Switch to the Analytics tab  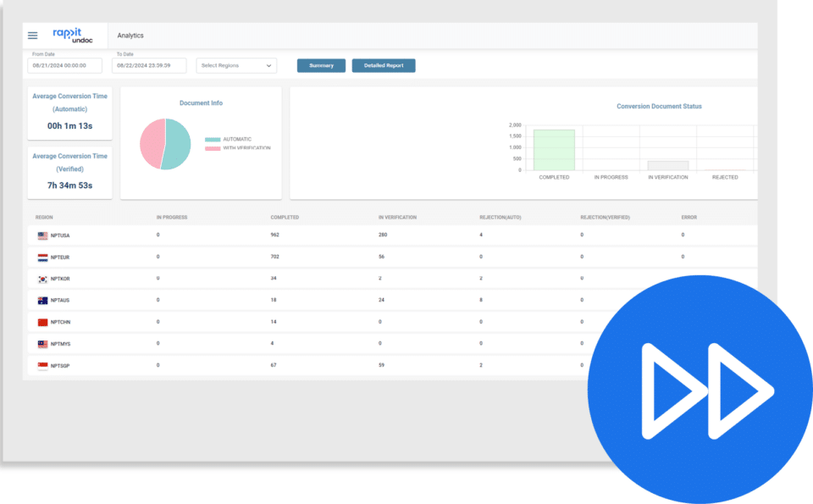tap(130, 35)
